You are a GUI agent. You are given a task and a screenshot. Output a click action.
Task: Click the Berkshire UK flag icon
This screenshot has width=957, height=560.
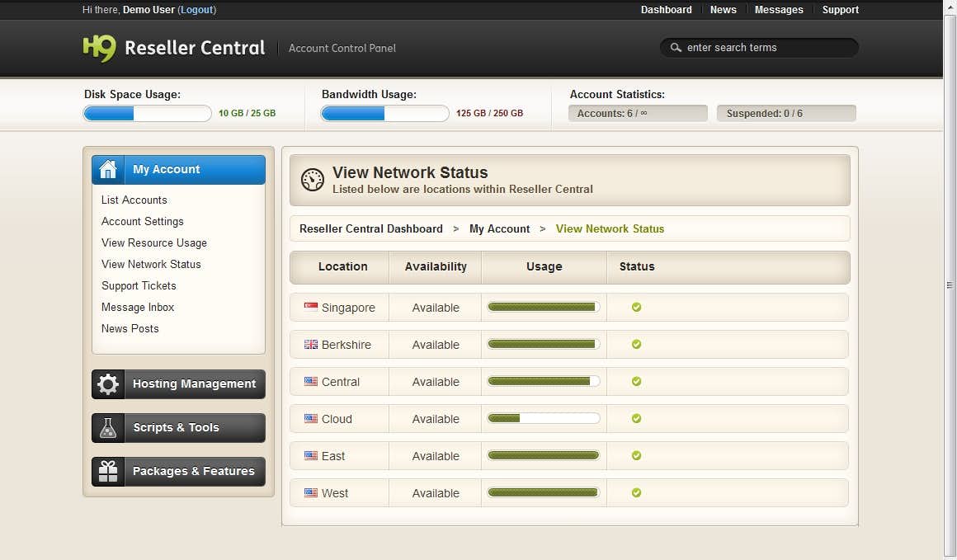pos(311,344)
